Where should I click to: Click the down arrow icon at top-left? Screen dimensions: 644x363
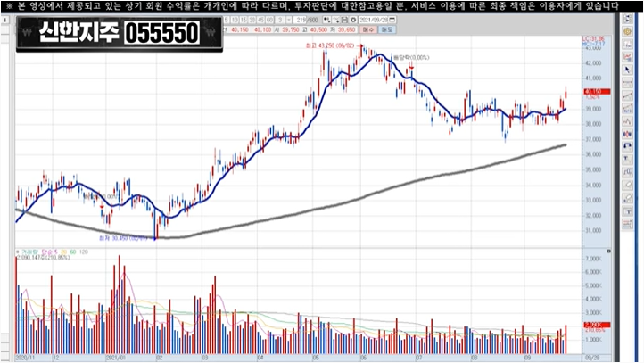click(x=5, y=20)
